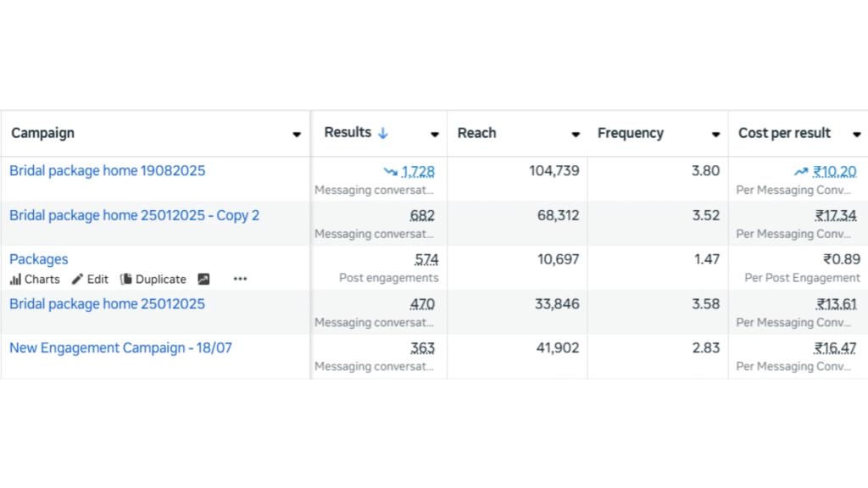The width and height of the screenshot is (868, 488).
Task: Duplicate the Packages campaign
Action: pos(153,280)
